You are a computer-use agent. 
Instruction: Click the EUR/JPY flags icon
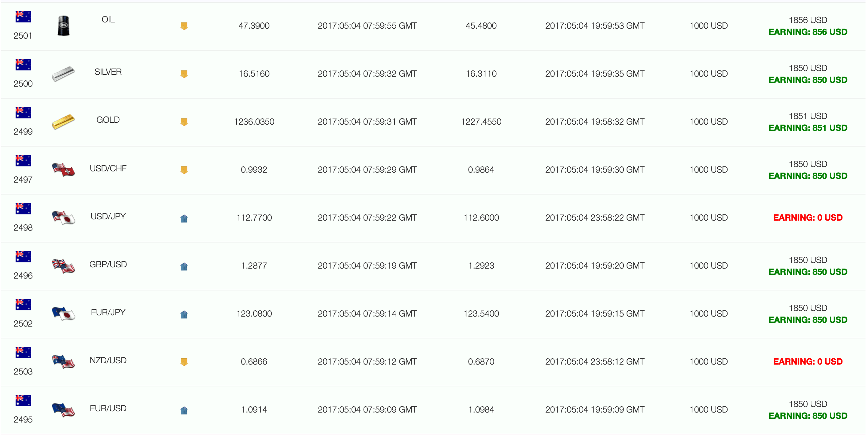click(x=63, y=314)
